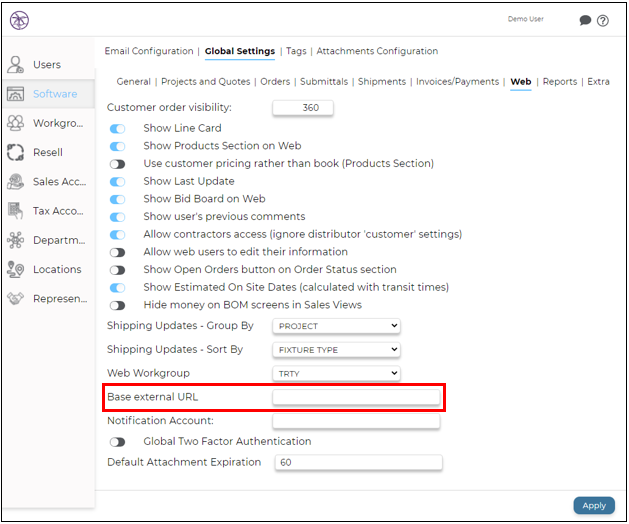Click the application logo icon
Screen dimensions: 629x524
(x=19, y=20)
